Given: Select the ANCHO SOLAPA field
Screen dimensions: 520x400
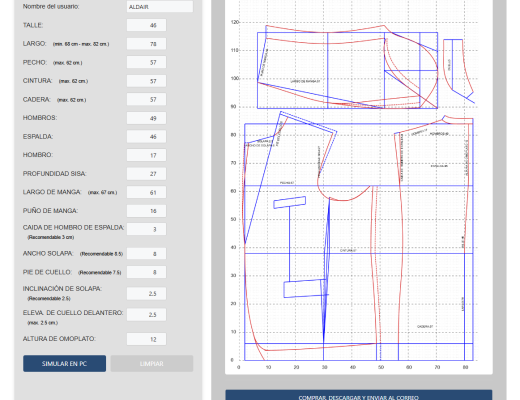Looking at the screenshot, I should [146, 254].
